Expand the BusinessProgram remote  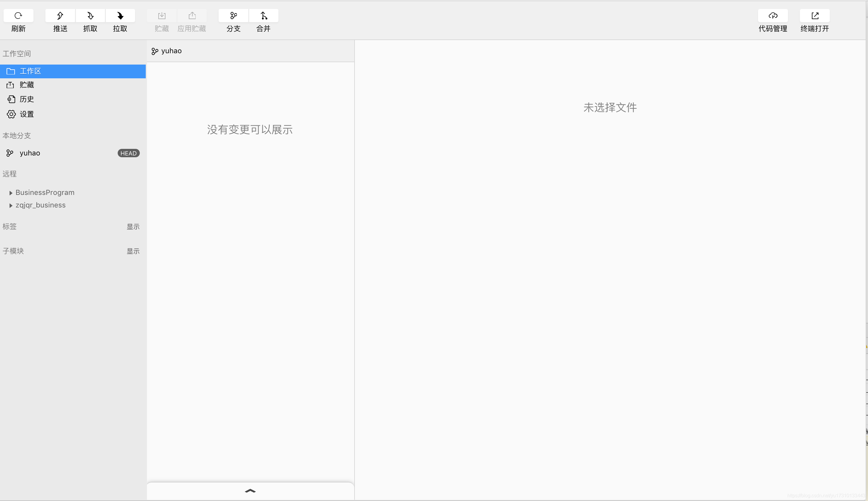pos(11,193)
